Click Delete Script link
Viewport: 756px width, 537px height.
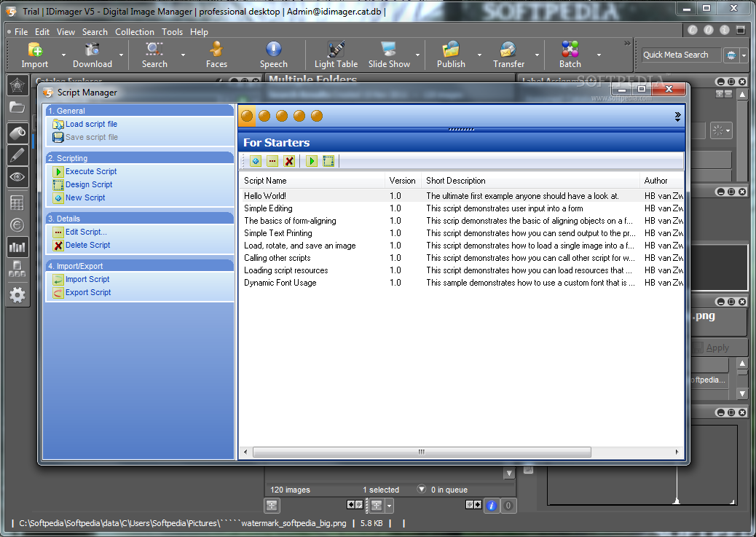pyautogui.click(x=87, y=245)
